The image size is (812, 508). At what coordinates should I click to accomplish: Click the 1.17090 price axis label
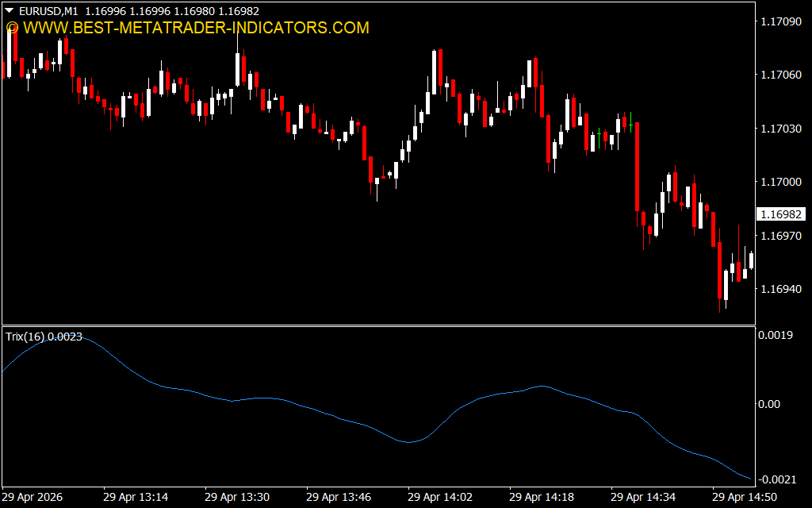[x=780, y=21]
